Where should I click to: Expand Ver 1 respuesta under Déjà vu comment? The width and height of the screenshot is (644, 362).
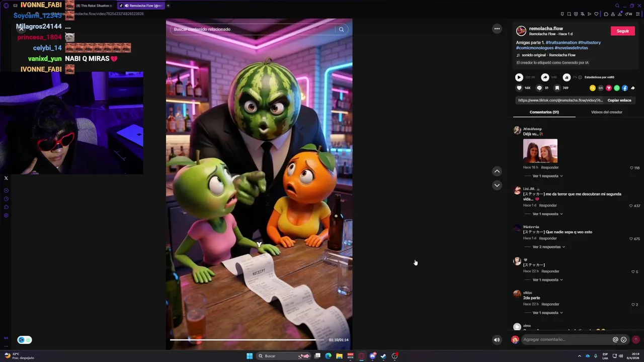pyautogui.click(x=547, y=176)
